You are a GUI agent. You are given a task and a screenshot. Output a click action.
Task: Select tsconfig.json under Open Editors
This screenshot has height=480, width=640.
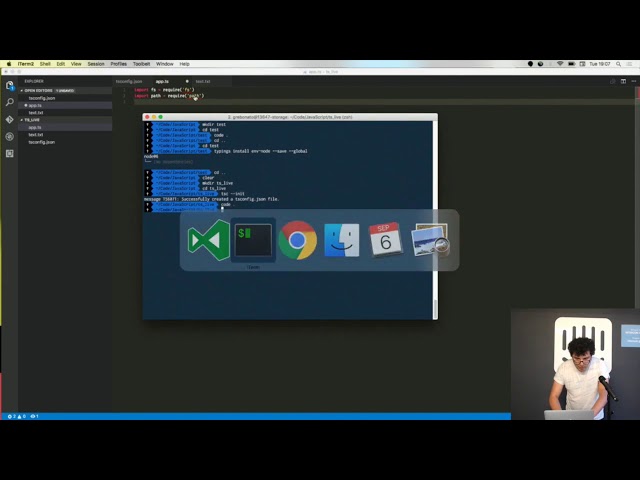click(x=65, y=98)
